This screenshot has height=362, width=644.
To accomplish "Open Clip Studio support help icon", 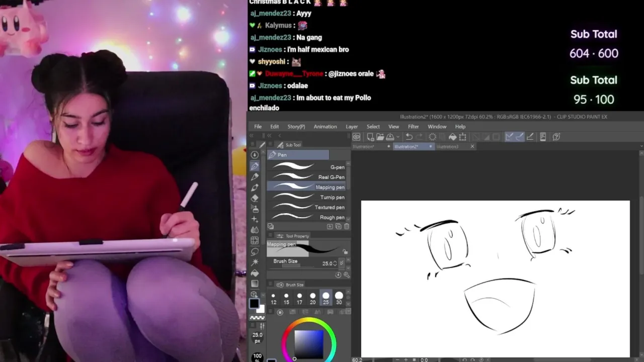I will click(x=556, y=137).
